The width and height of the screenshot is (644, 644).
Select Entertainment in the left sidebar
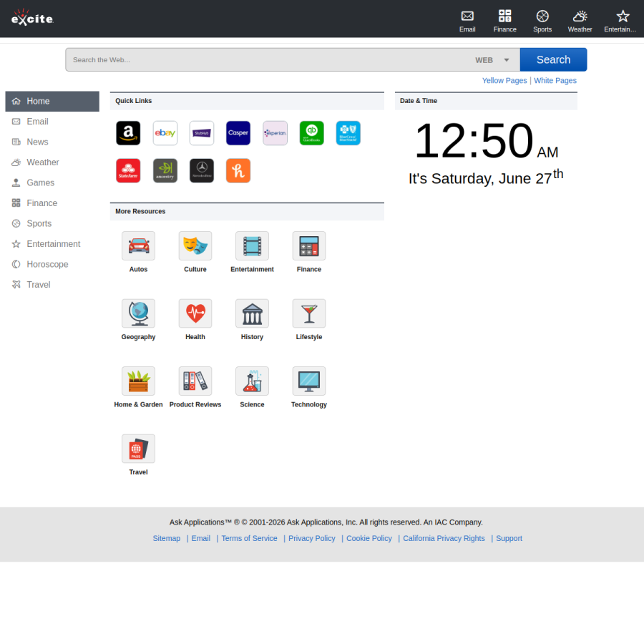tap(52, 244)
